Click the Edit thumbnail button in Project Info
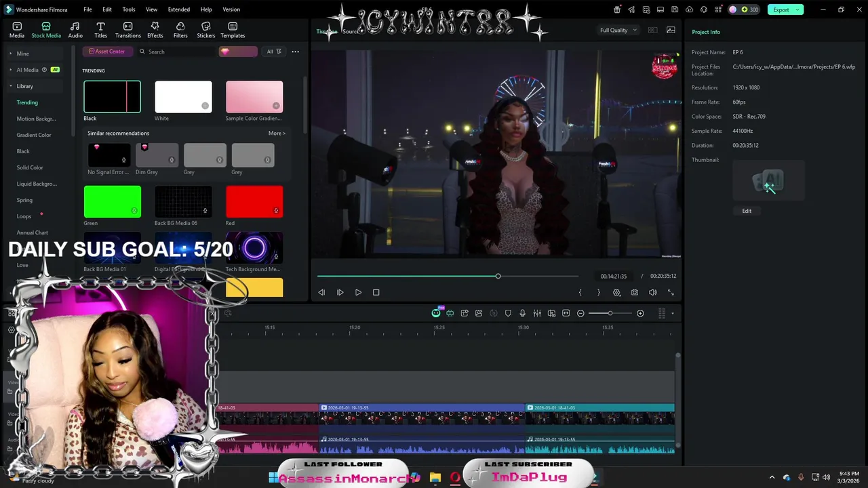868x488 pixels. [747, 211]
